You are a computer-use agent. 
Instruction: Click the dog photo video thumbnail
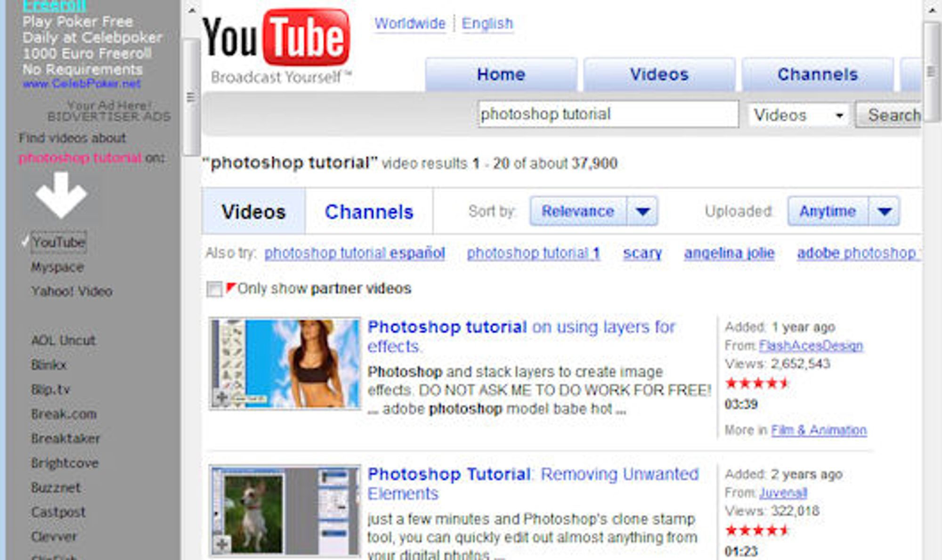coord(285,511)
